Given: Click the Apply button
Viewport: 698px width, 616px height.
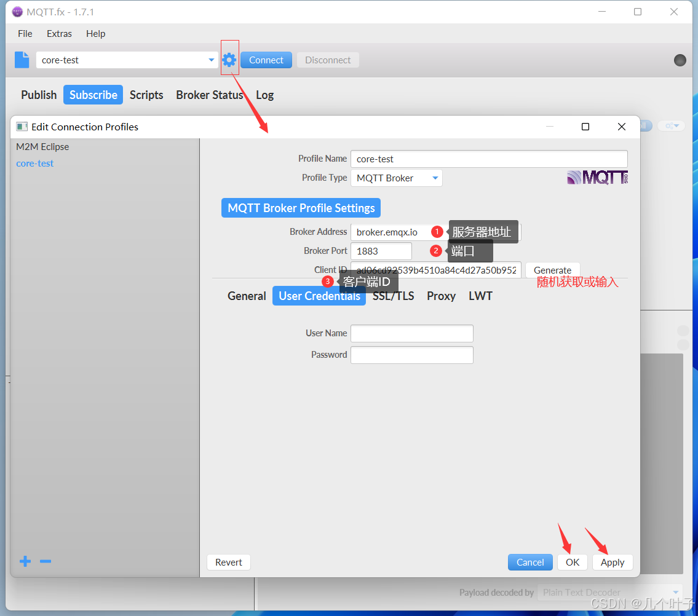Looking at the screenshot, I should [613, 562].
